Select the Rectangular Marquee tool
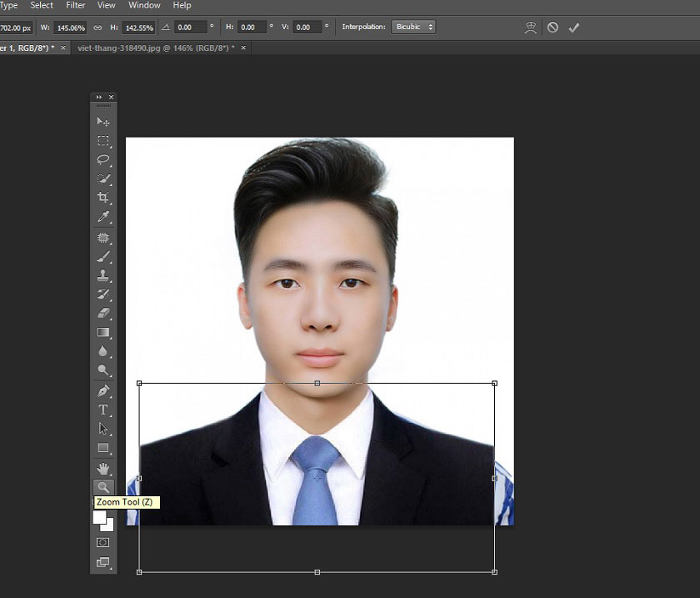 [103, 141]
